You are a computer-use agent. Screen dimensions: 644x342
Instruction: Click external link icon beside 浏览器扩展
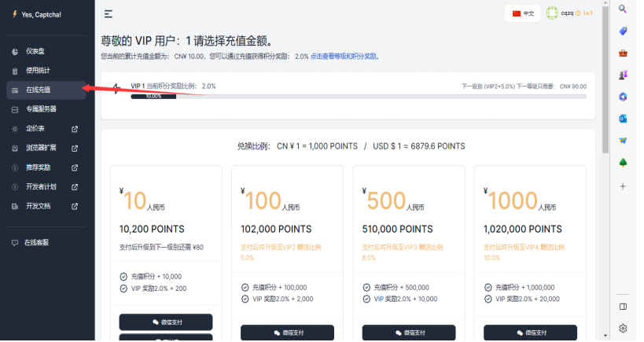coord(75,149)
